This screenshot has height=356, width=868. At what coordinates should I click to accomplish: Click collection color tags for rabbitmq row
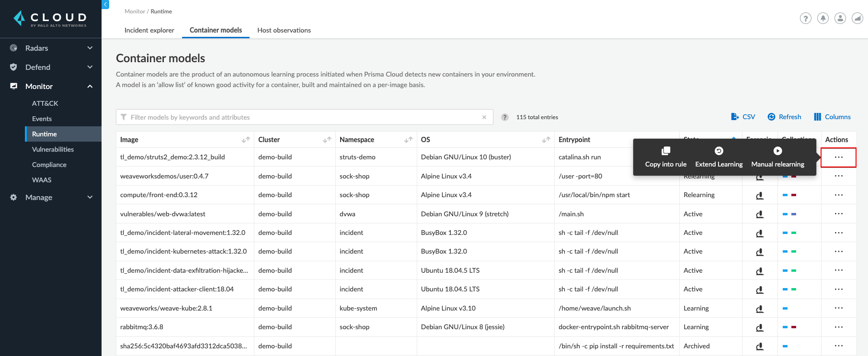pos(789,327)
